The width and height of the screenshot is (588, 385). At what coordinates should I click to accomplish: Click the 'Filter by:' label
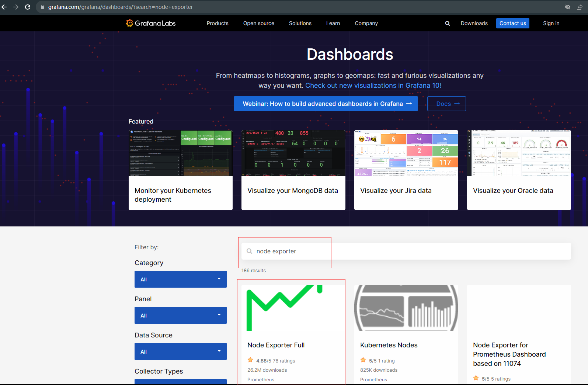click(147, 247)
